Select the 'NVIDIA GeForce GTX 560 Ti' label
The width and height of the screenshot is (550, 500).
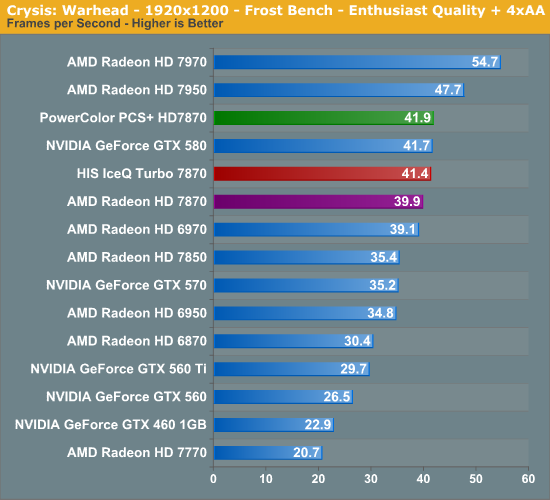coord(119,369)
